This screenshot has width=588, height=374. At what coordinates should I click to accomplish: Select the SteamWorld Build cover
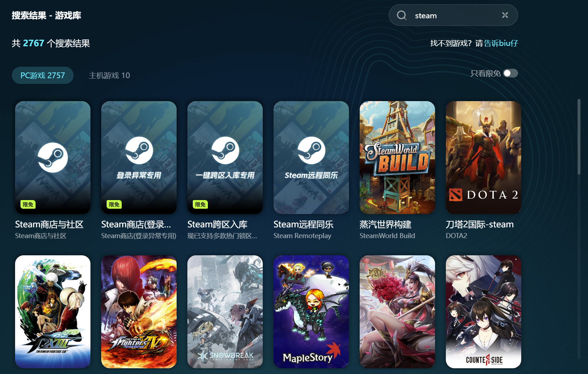pos(397,157)
